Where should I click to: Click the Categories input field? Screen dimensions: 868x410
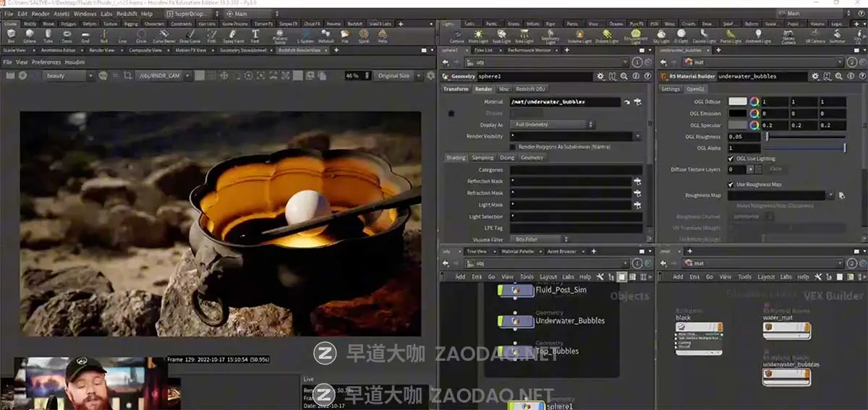tap(576, 170)
